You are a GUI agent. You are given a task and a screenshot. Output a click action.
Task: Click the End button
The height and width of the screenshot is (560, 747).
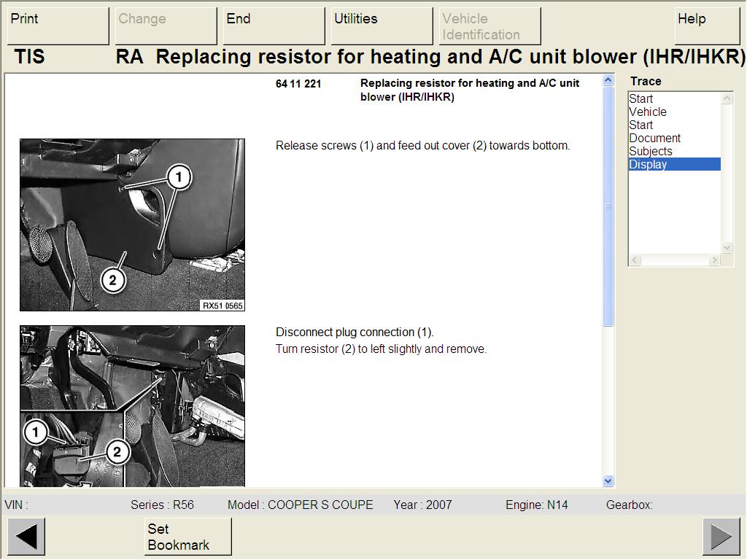tap(274, 26)
